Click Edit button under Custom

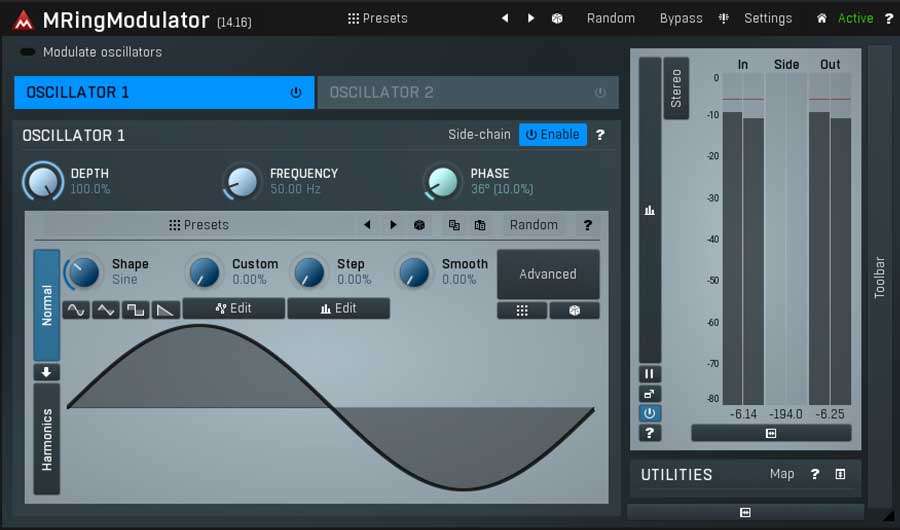(234, 308)
